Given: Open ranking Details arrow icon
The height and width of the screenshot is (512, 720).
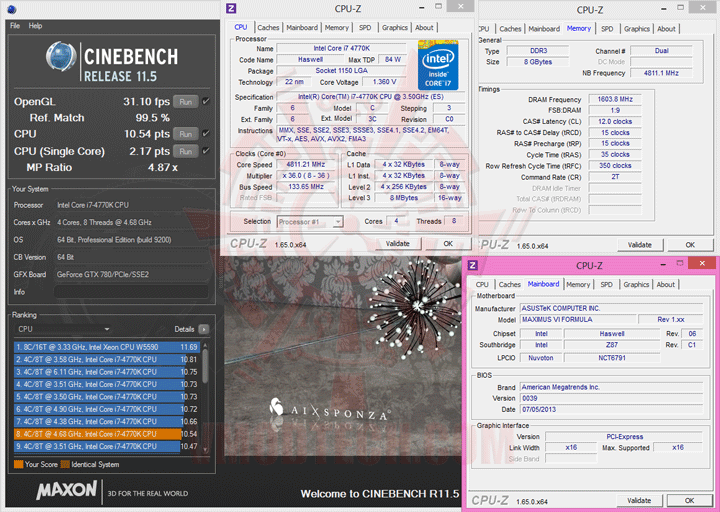Looking at the screenshot, I should coord(204,329).
